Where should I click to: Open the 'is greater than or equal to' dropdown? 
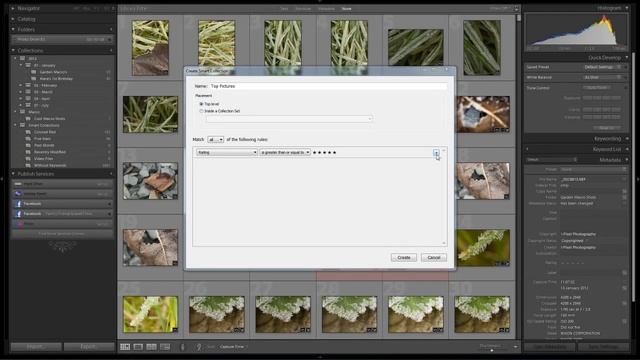(285, 152)
